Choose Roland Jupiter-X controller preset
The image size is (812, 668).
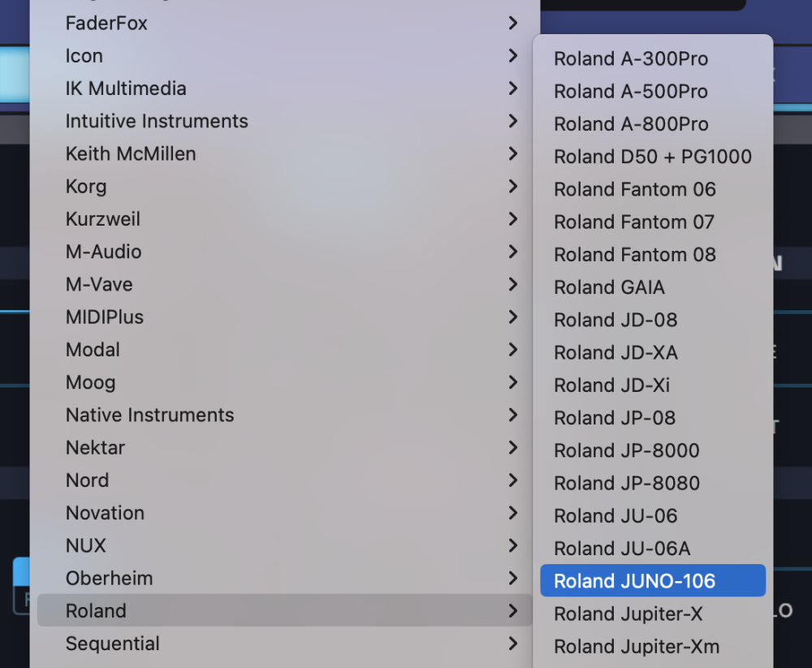pyautogui.click(x=628, y=614)
